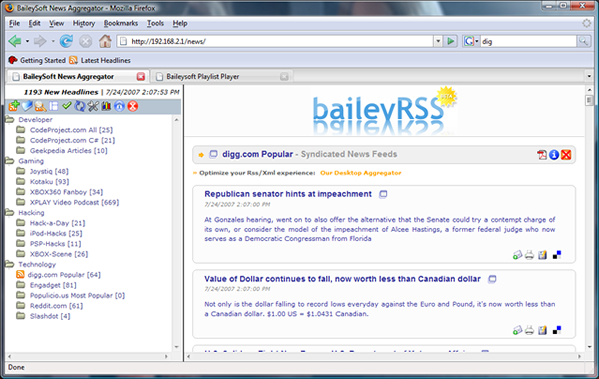599x379 pixels.
Task: Open the Value of Dollar continues to fall headline
Action: pos(342,279)
